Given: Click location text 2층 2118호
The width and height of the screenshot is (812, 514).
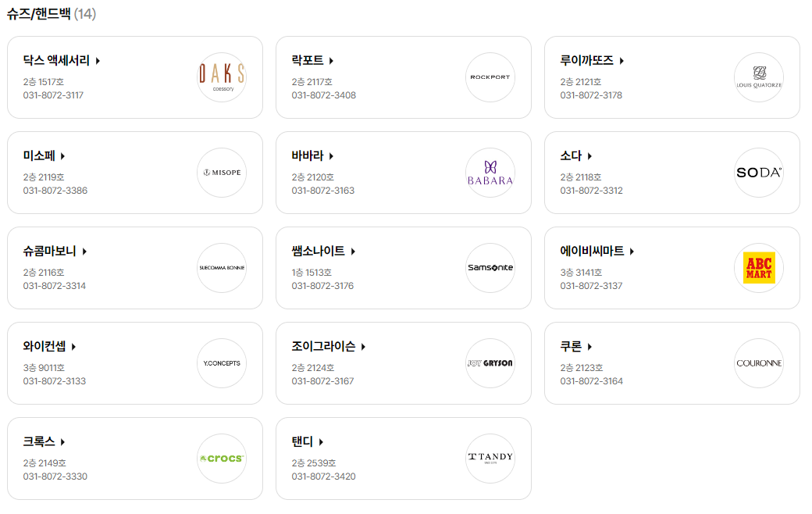Looking at the screenshot, I should pos(581,177).
